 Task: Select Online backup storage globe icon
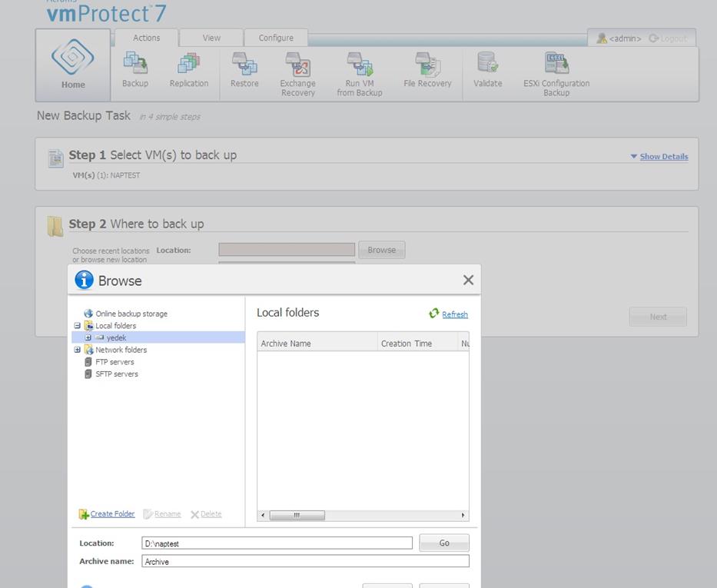point(88,314)
